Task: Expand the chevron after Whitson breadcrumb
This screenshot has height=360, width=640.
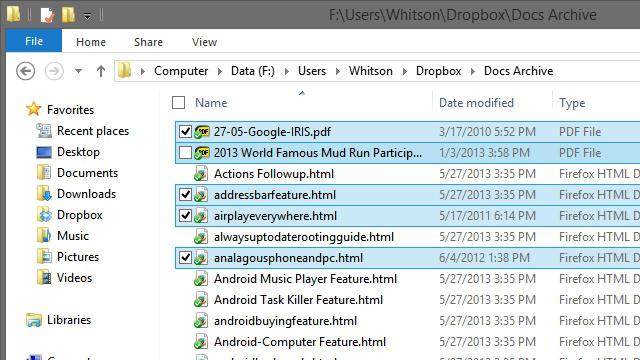Action: (x=404, y=71)
